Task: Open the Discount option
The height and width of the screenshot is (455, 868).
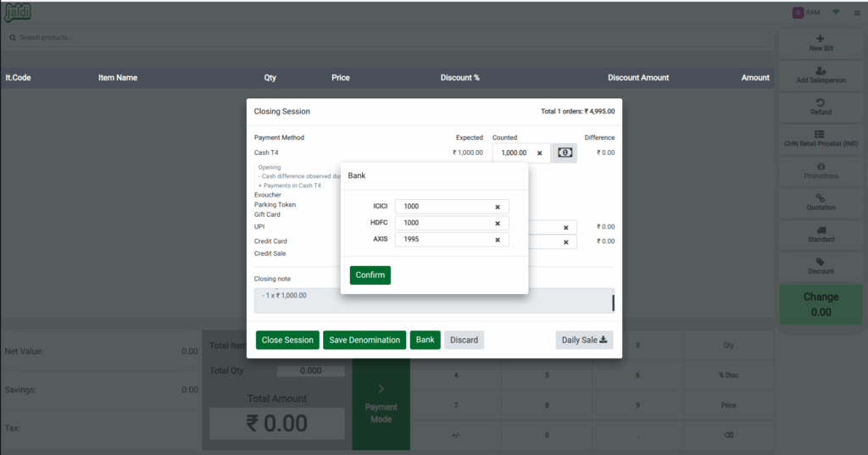Action: tap(821, 266)
